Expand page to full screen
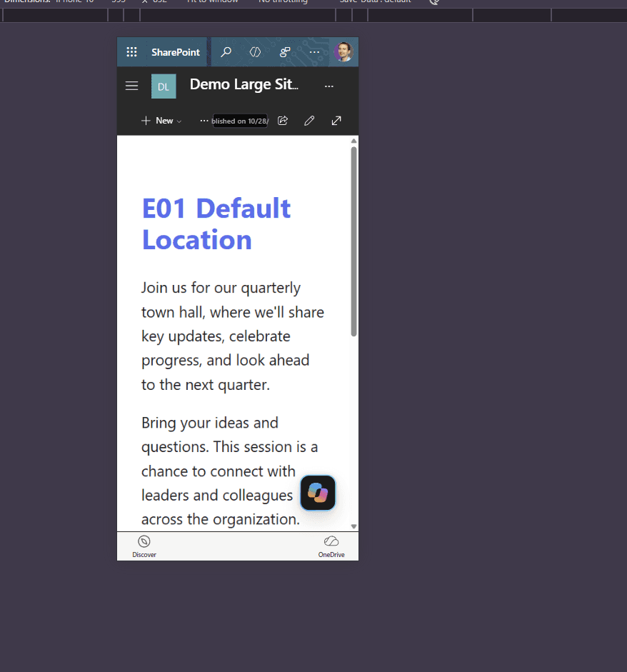 336,121
